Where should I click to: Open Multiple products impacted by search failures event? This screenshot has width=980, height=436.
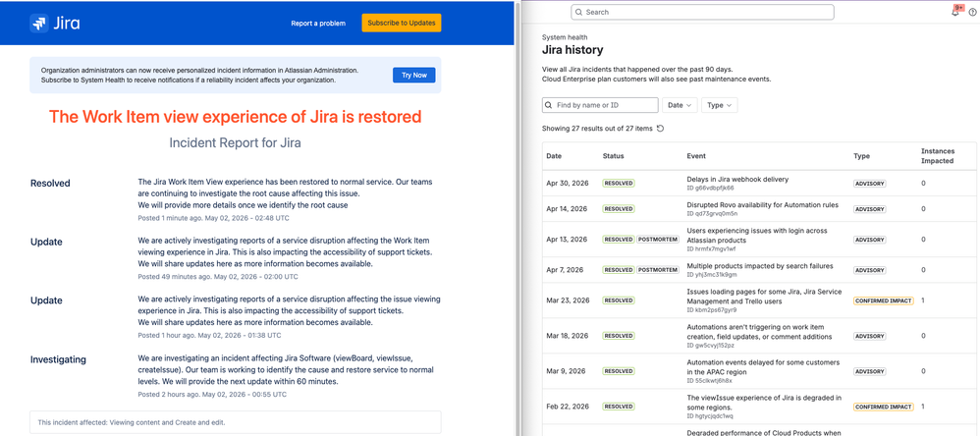pyautogui.click(x=760, y=265)
